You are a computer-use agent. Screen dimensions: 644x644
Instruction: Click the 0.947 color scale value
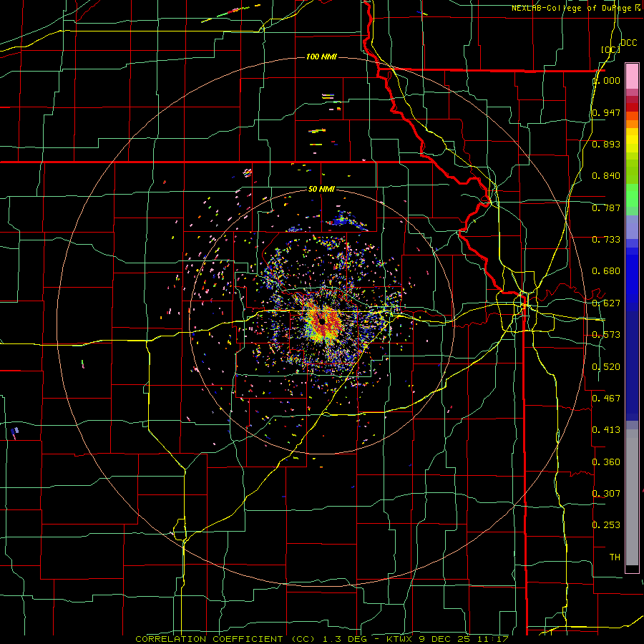[606, 112]
